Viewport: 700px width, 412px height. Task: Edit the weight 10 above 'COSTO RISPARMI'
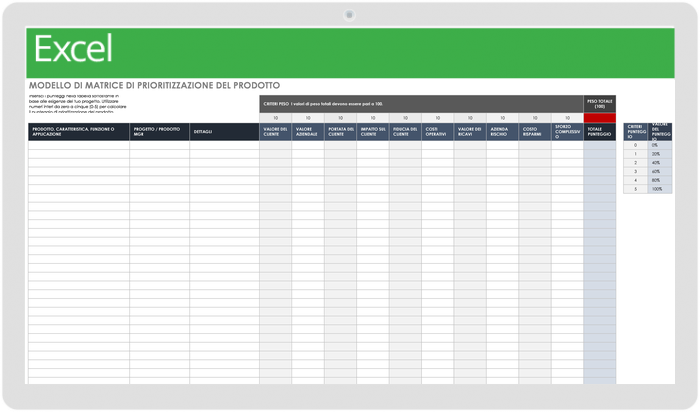pyautogui.click(x=535, y=118)
